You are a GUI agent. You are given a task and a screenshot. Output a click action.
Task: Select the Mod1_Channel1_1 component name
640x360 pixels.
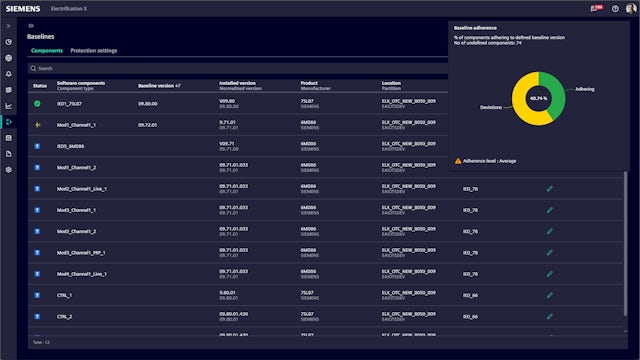76,125
